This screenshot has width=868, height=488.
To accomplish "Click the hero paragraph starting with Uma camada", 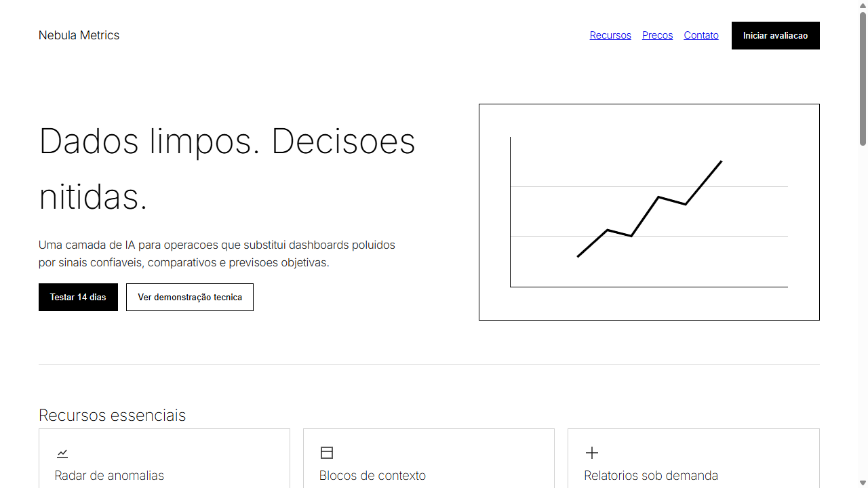I will pos(217,253).
